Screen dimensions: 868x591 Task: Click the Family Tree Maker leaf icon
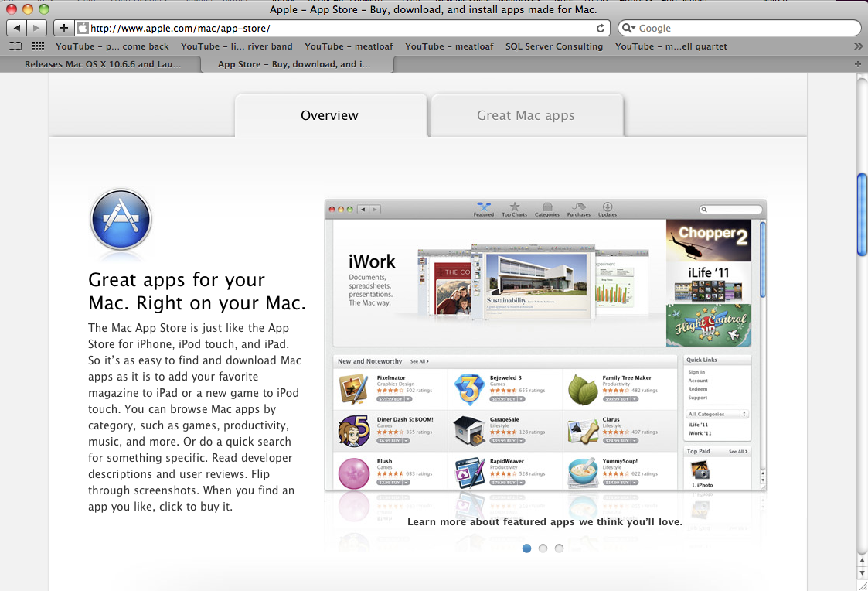(x=583, y=389)
